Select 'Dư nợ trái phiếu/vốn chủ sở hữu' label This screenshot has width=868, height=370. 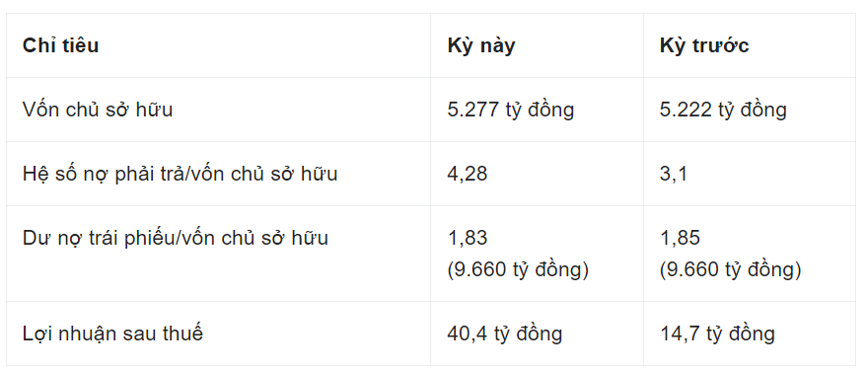pos(176,238)
